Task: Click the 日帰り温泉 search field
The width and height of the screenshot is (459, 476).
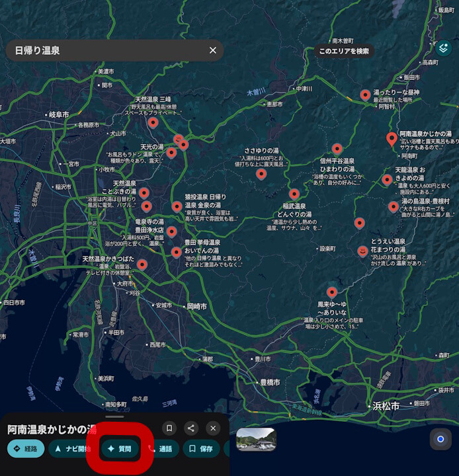Action: pos(114,50)
